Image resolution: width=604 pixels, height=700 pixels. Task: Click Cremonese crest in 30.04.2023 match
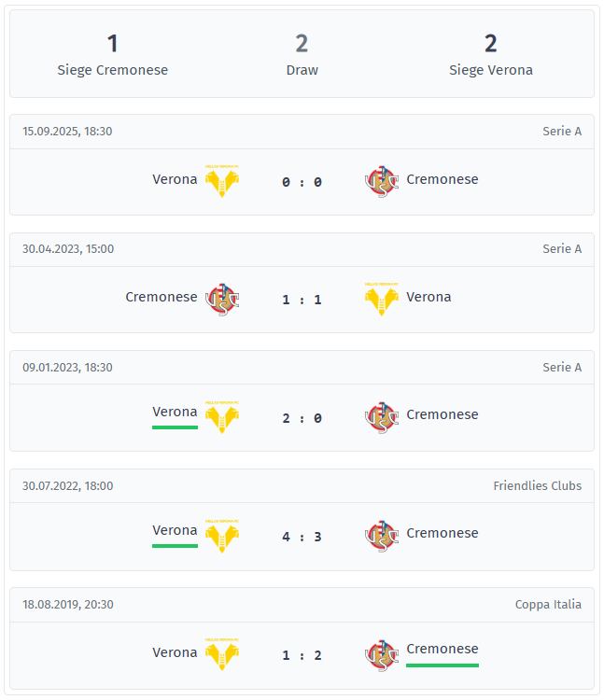click(x=223, y=299)
